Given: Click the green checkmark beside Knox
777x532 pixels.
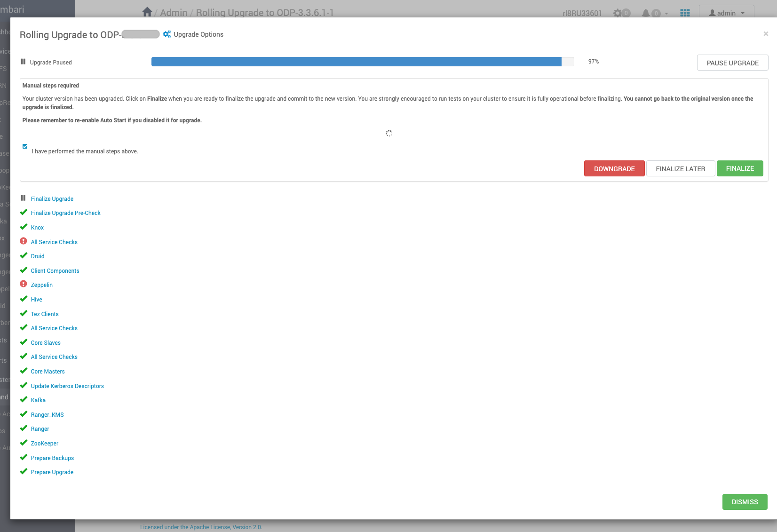Looking at the screenshot, I should tap(24, 227).
